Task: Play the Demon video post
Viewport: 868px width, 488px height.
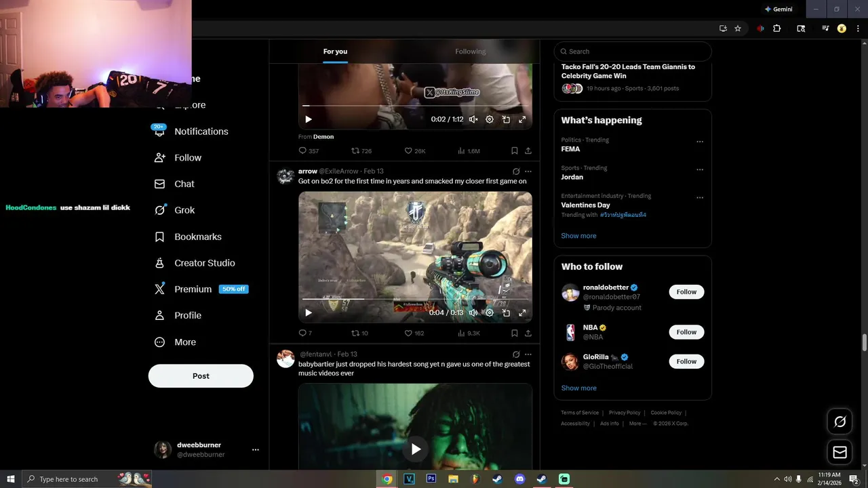Action: (309, 119)
